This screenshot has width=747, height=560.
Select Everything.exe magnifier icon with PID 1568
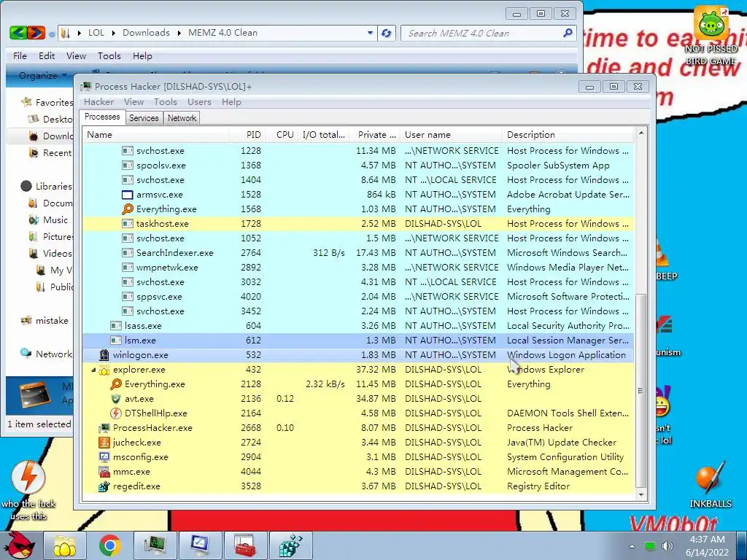[127, 209]
